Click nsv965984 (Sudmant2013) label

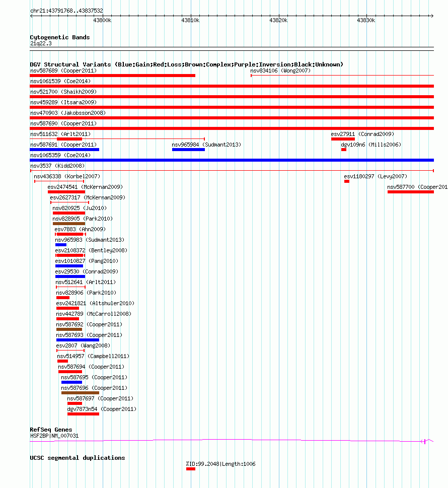pos(206,145)
